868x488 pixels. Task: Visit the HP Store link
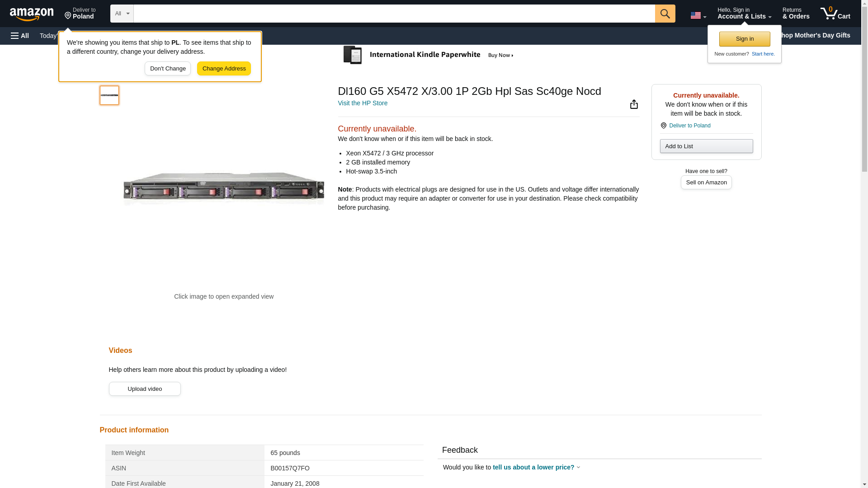[x=363, y=103]
